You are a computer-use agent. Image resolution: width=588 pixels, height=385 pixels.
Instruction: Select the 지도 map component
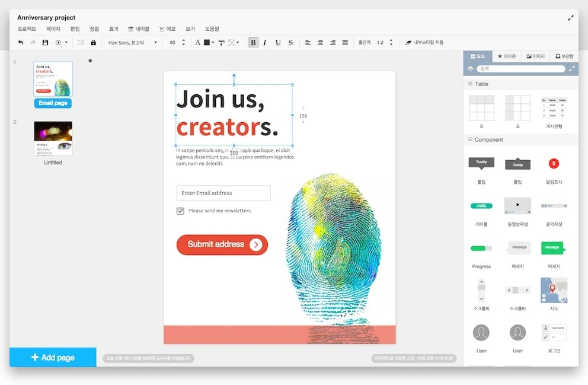point(554,290)
